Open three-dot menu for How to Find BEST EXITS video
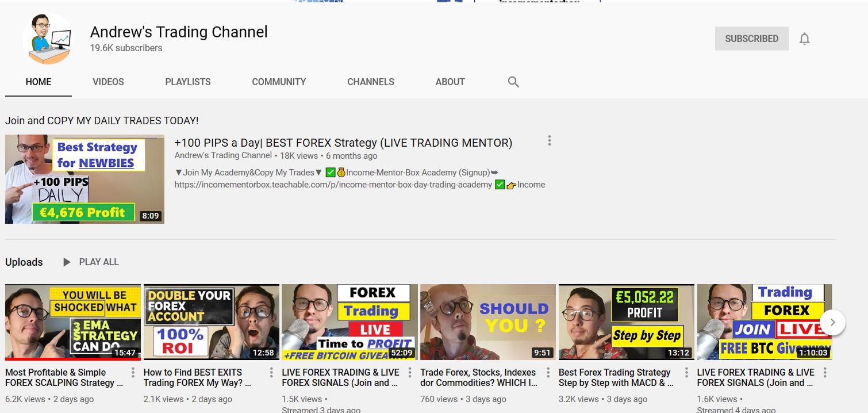 271,373
